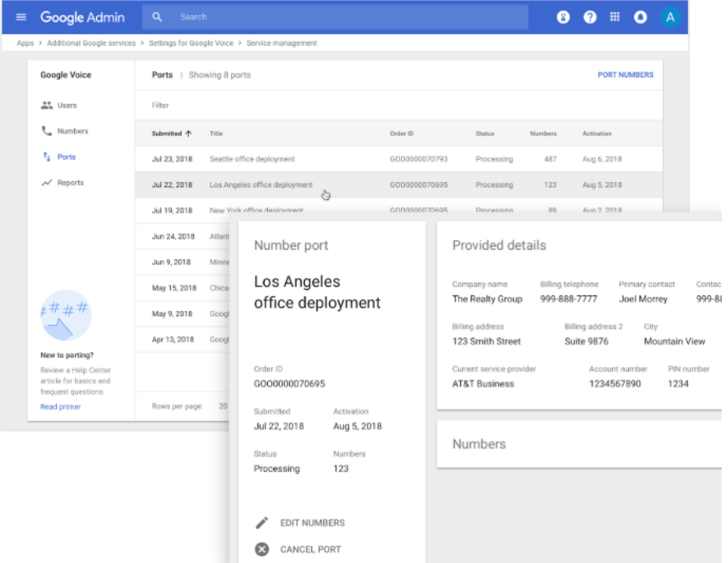Click the Filter field in Ports

click(399, 106)
